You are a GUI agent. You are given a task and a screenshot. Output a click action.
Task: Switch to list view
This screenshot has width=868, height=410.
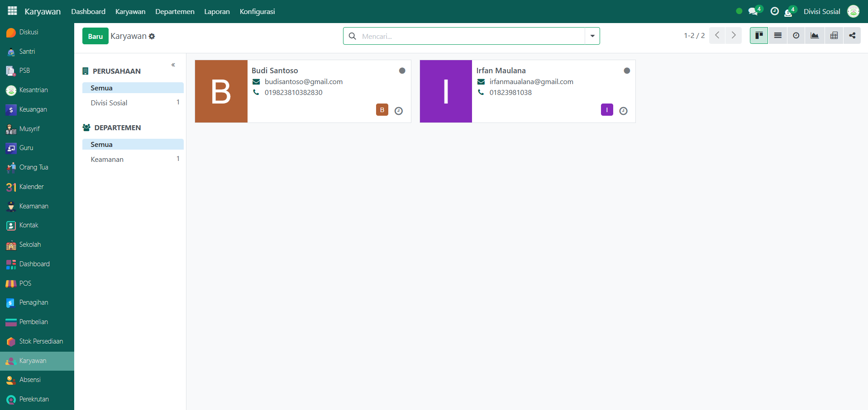coord(777,36)
